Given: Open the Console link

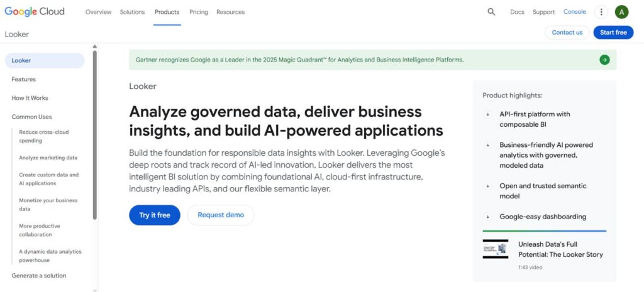Looking at the screenshot, I should tap(574, 12).
